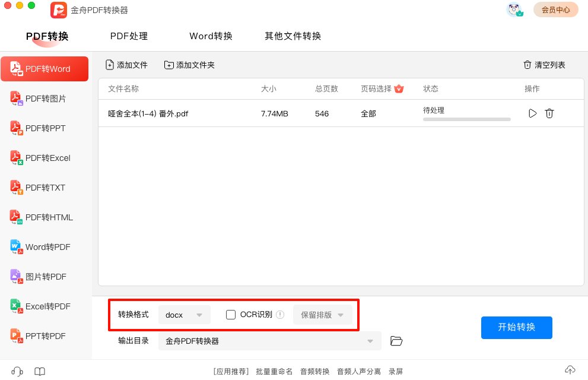
Task: Expand the 输出目录 dropdown
Action: point(270,341)
